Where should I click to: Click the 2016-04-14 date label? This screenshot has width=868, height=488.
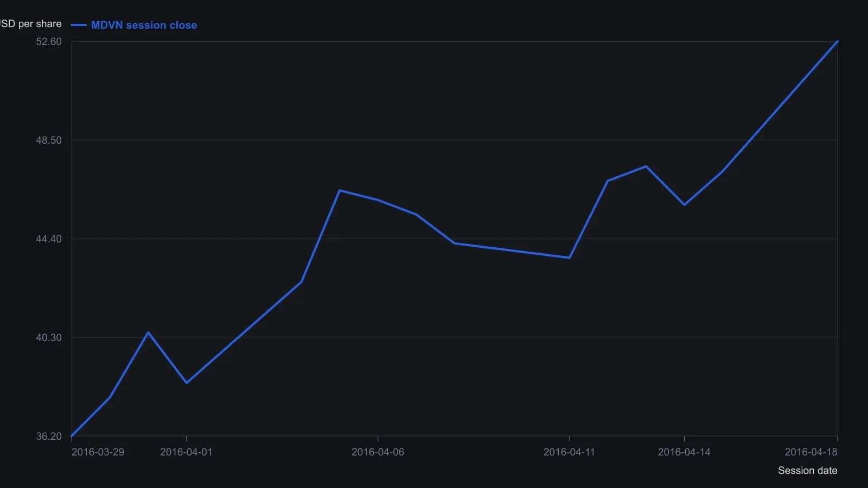coord(684,452)
